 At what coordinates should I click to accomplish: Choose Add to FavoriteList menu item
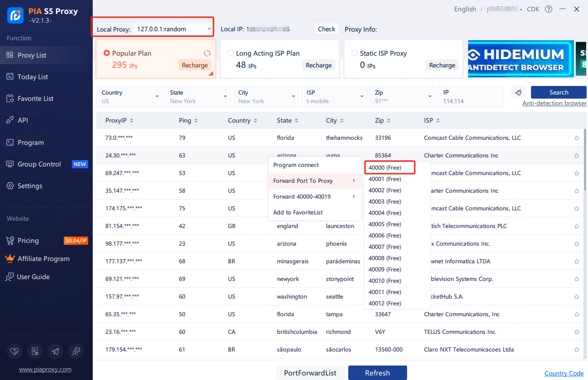315,213
